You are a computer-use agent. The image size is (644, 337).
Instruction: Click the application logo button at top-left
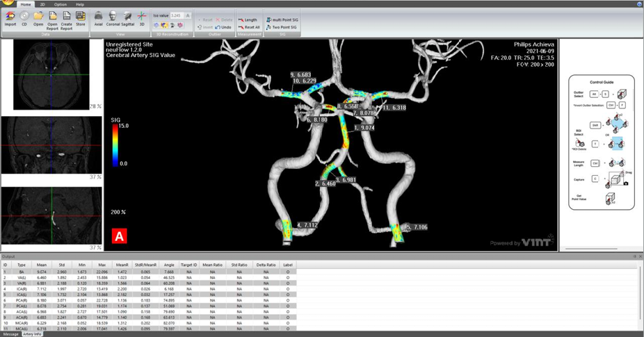tap(6, 3)
